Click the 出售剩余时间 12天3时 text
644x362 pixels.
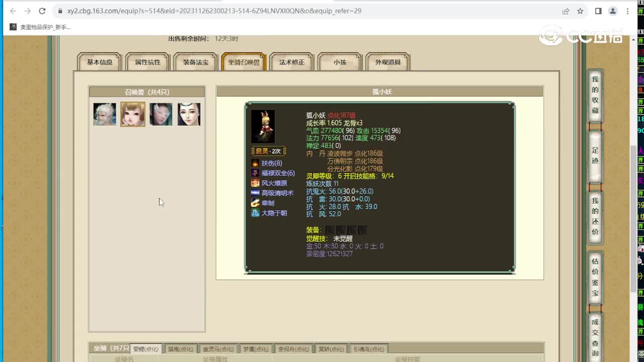pyautogui.click(x=203, y=39)
